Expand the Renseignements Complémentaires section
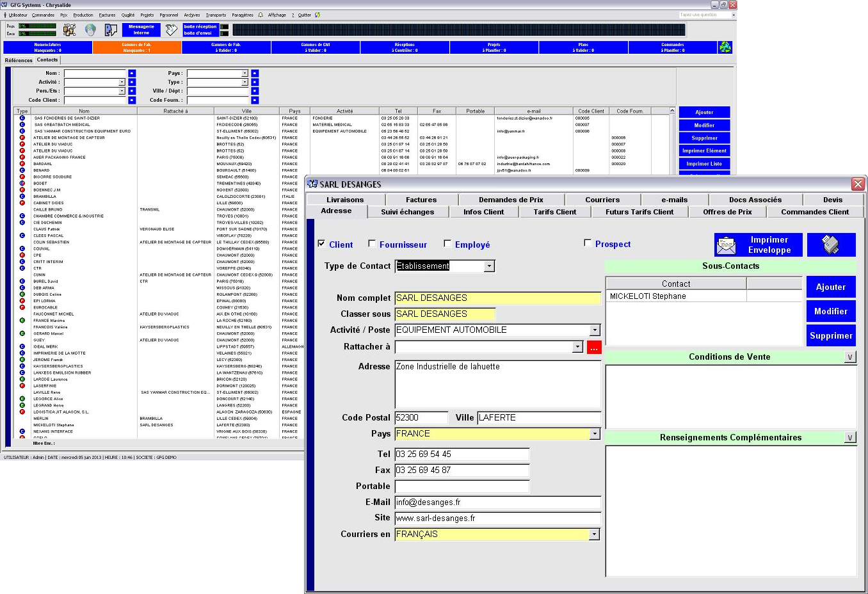This screenshot has width=868, height=594. [x=850, y=438]
